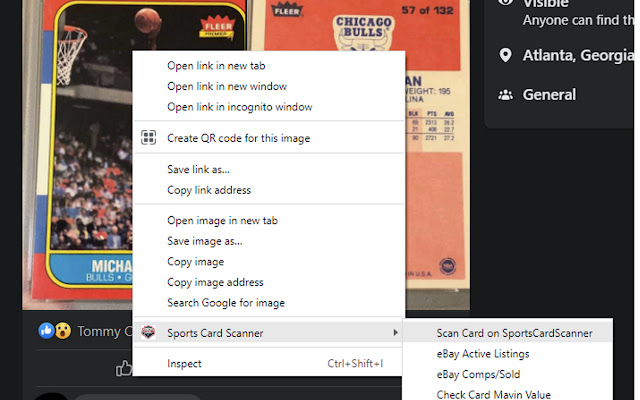The image size is (640, 400).
Task: Choose Open link in new tab
Action: tap(269, 66)
